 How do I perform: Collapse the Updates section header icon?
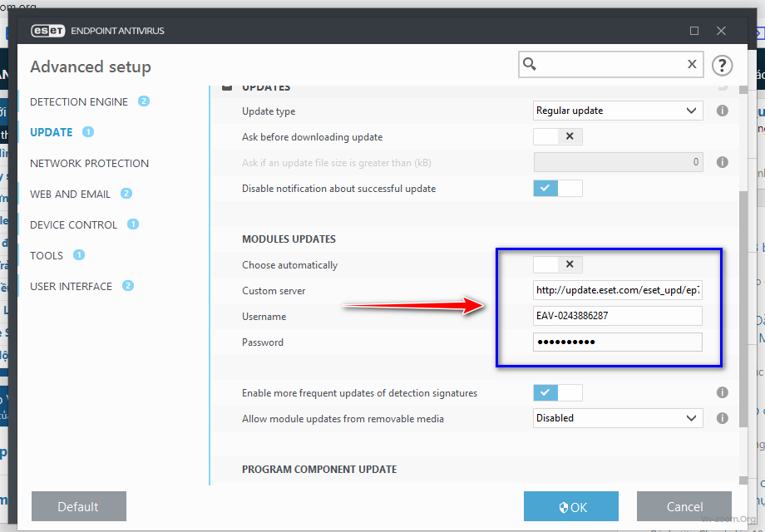pyautogui.click(x=227, y=88)
